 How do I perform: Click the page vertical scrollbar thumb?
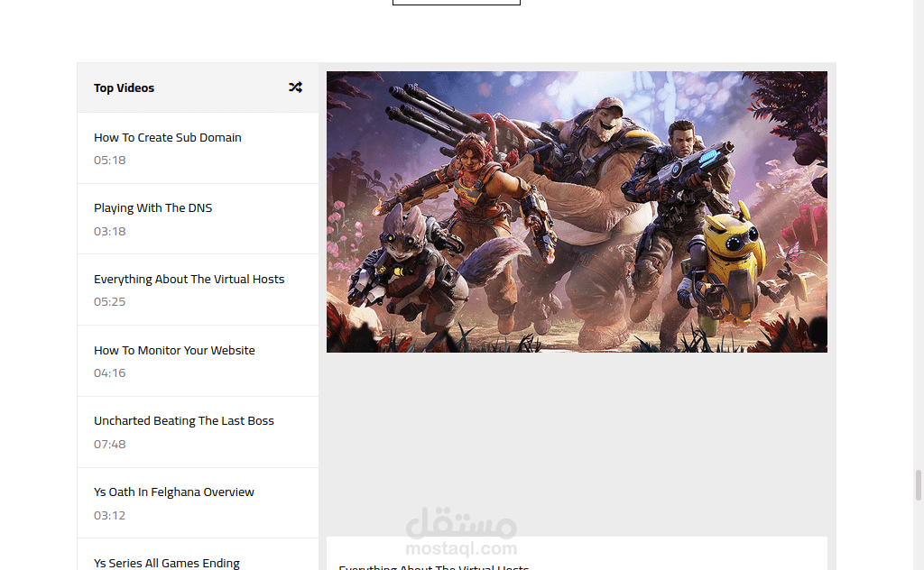click(x=918, y=485)
